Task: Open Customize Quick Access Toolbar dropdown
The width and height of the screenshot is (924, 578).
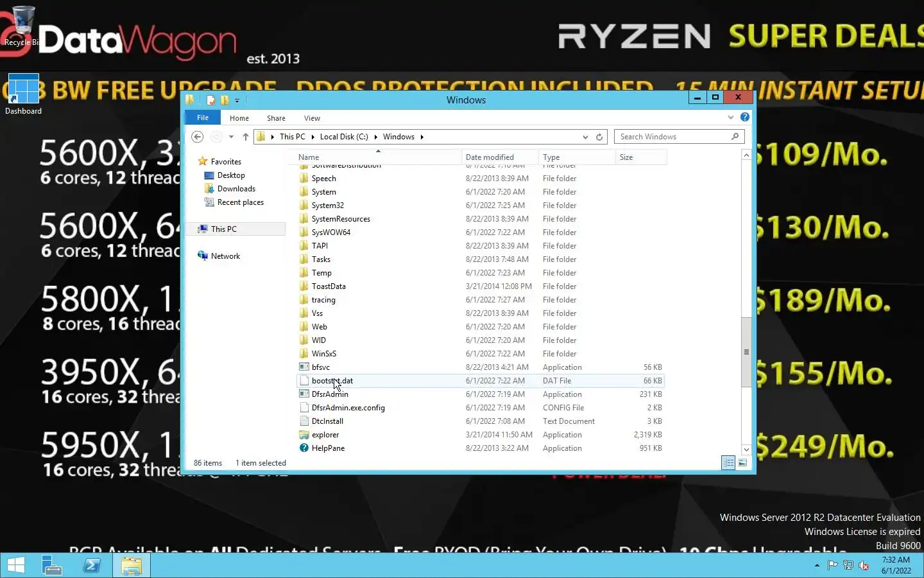Action: 237,101
